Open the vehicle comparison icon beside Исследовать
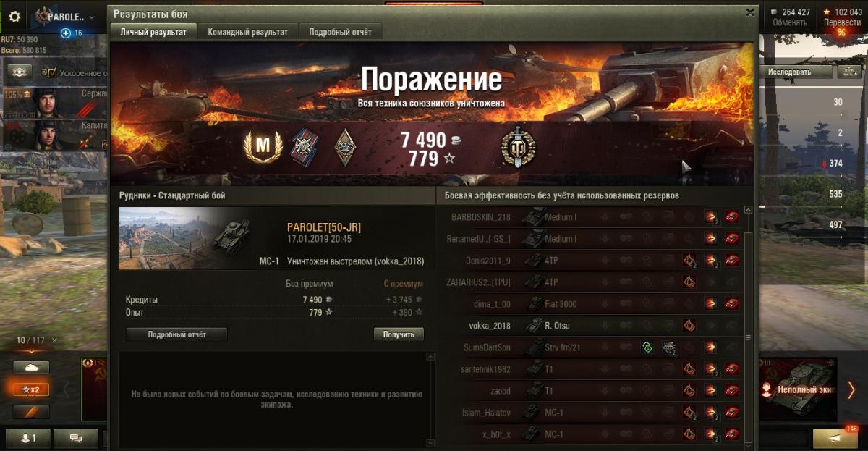This screenshot has width=868, height=451. [848, 72]
